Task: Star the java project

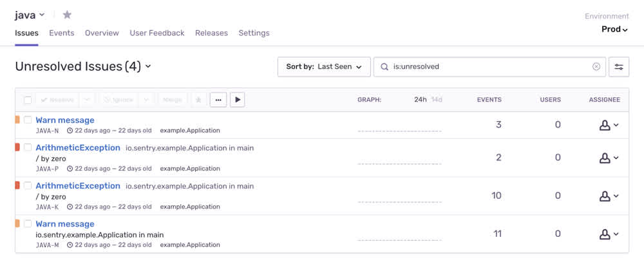Action: click(x=67, y=15)
